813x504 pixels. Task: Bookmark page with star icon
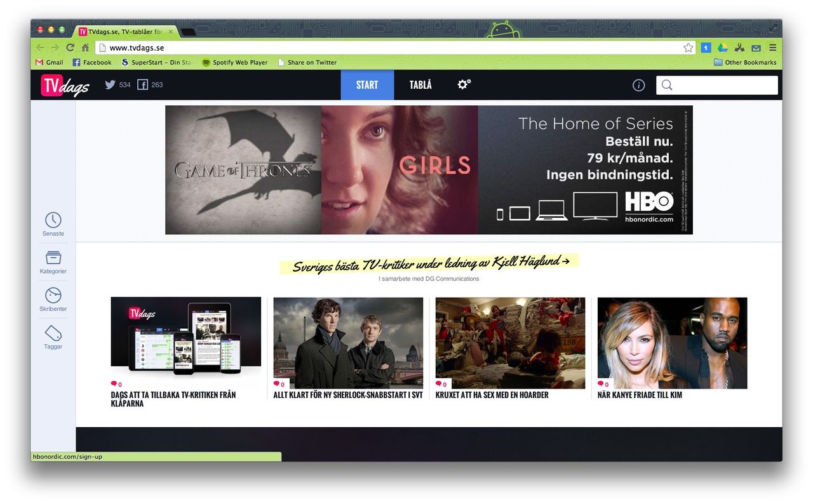688,48
